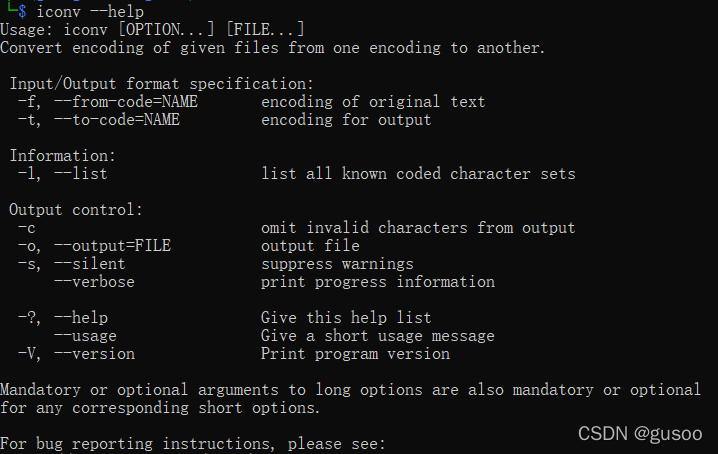The width and height of the screenshot is (718, 454).
Task: Click the "Input/Output format specification:" heading
Action: tap(161, 84)
